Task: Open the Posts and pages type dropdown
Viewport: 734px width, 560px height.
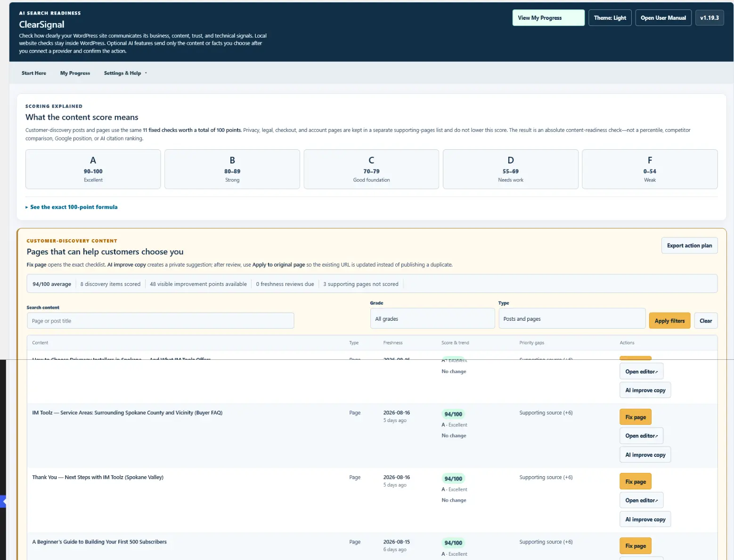Action: click(x=572, y=319)
